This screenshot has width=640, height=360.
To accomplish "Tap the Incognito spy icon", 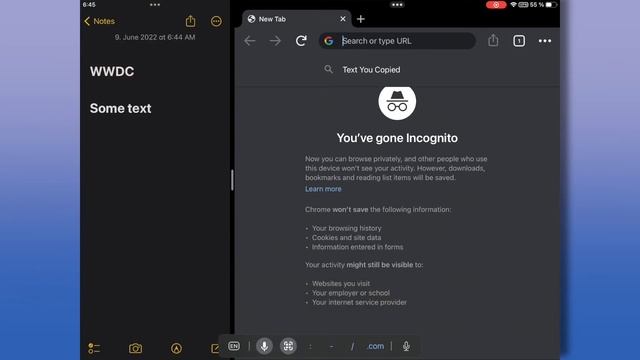I will pyautogui.click(x=397, y=102).
